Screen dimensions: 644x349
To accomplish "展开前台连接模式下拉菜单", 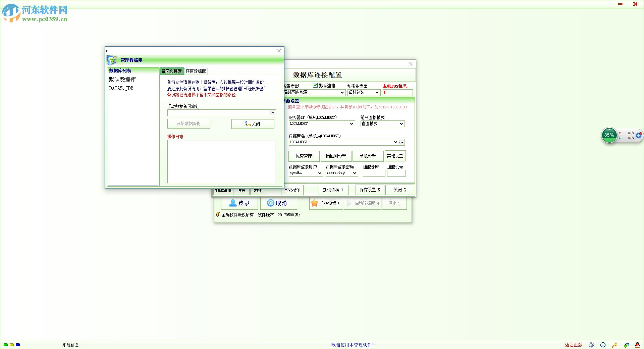I will click(401, 123).
